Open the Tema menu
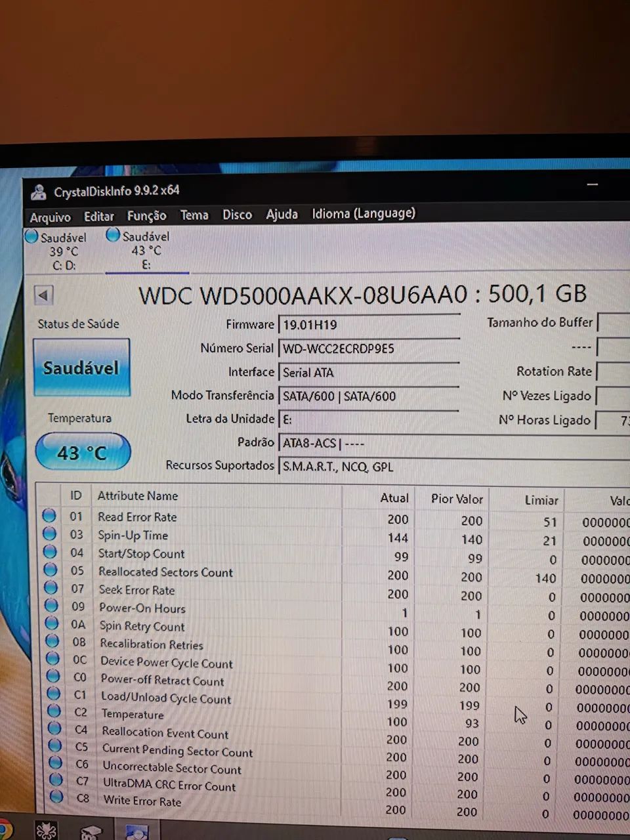Screen dimensions: 630x840 (x=194, y=215)
